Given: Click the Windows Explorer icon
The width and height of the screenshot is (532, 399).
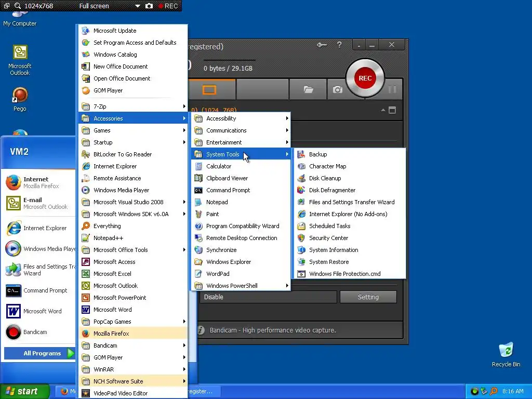Looking at the screenshot, I should tap(198, 262).
